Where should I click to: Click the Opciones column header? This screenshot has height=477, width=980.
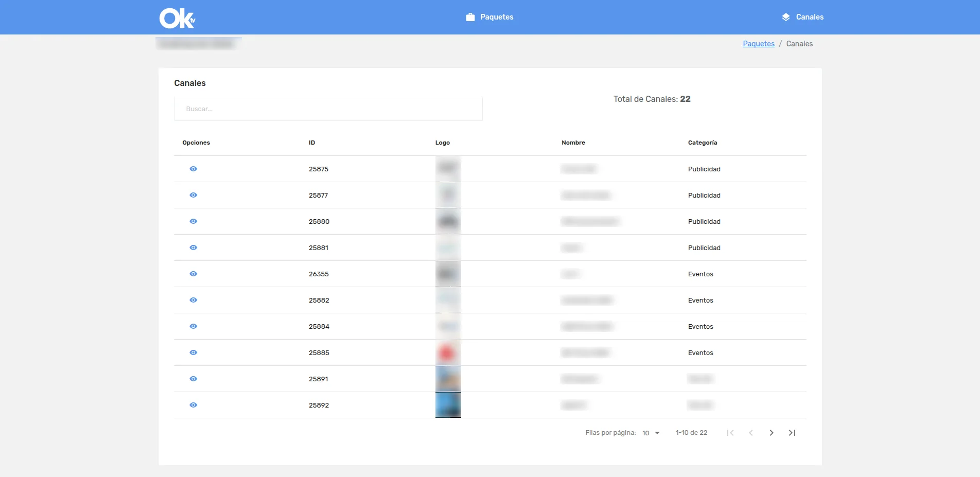pos(196,143)
